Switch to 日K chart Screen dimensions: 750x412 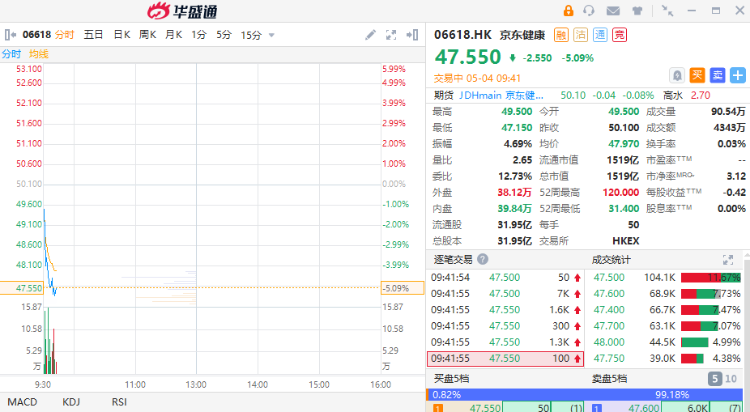pyautogui.click(x=122, y=35)
